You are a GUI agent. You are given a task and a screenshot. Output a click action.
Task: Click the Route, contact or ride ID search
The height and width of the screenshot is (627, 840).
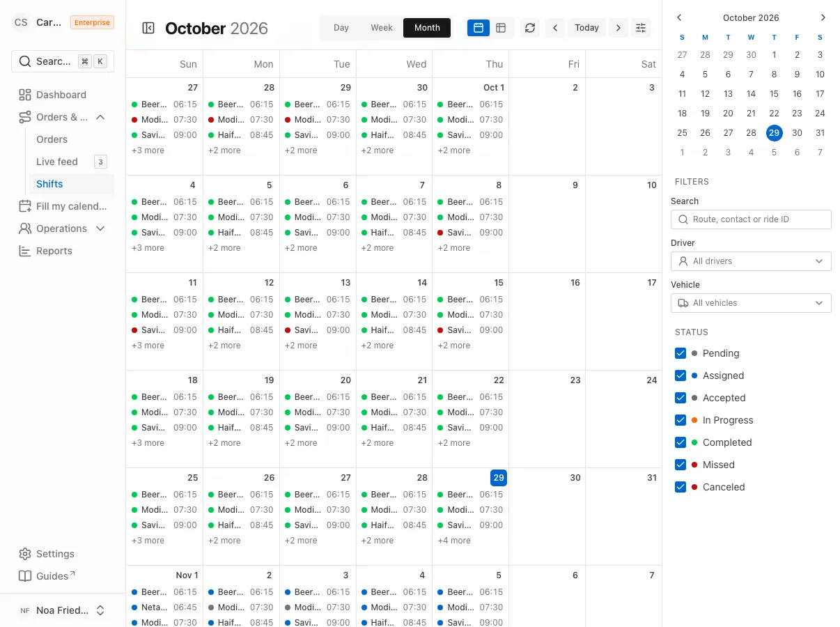[x=751, y=219]
